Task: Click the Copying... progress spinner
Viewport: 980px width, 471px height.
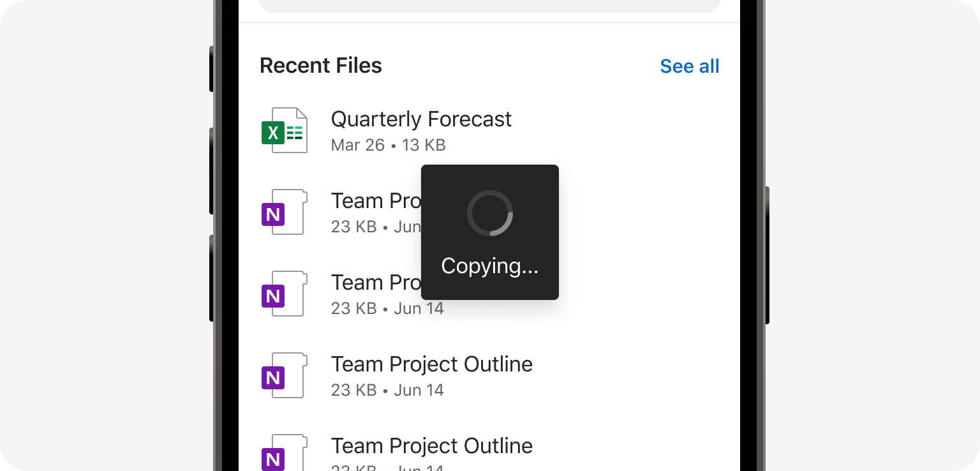Action: 490,213
